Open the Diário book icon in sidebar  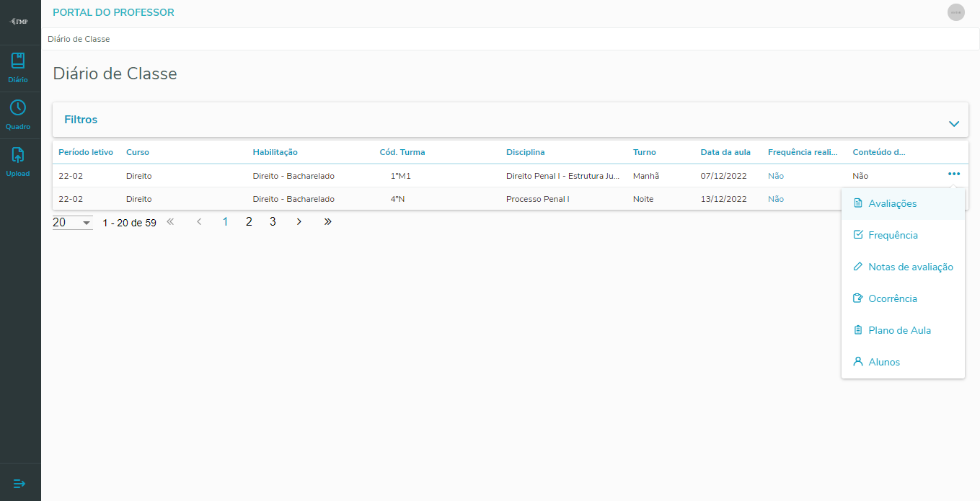click(18, 61)
